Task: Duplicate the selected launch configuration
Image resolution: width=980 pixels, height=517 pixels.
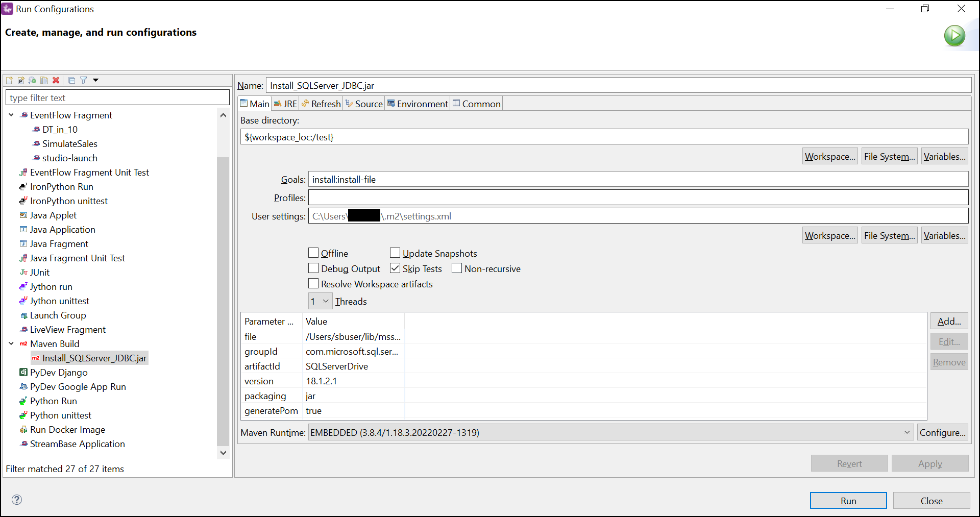Action: coord(44,80)
